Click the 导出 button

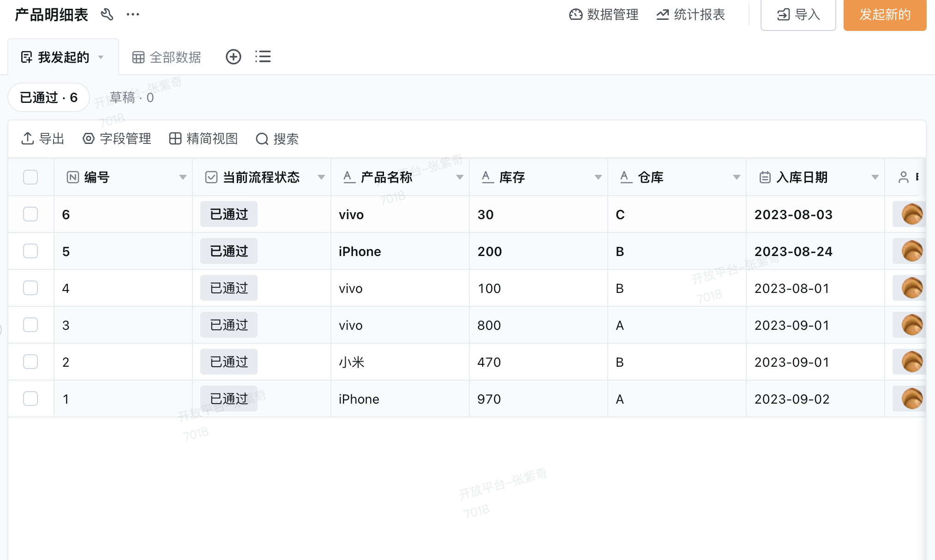coord(43,138)
